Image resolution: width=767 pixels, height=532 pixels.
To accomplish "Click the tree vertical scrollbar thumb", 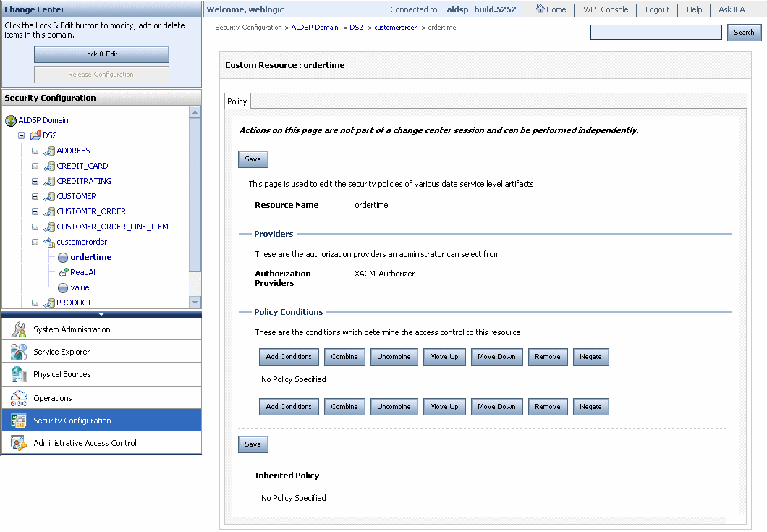I will 195,195.
